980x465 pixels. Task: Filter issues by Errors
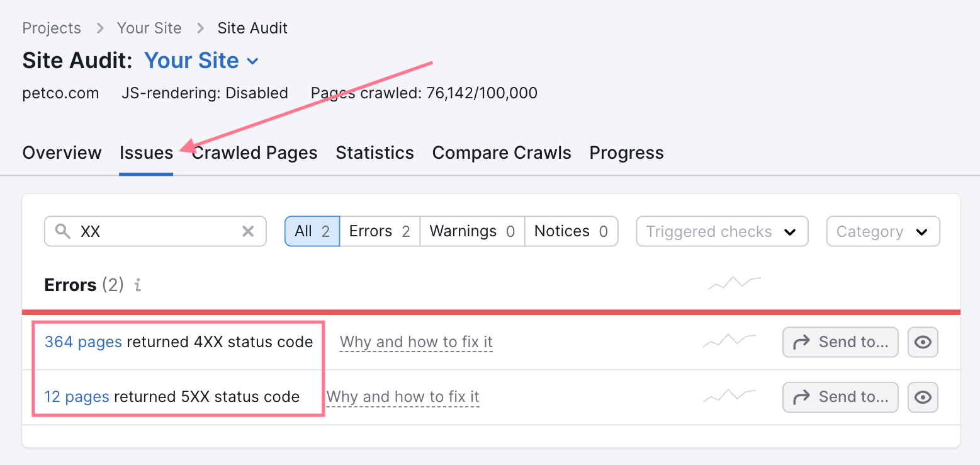click(380, 231)
